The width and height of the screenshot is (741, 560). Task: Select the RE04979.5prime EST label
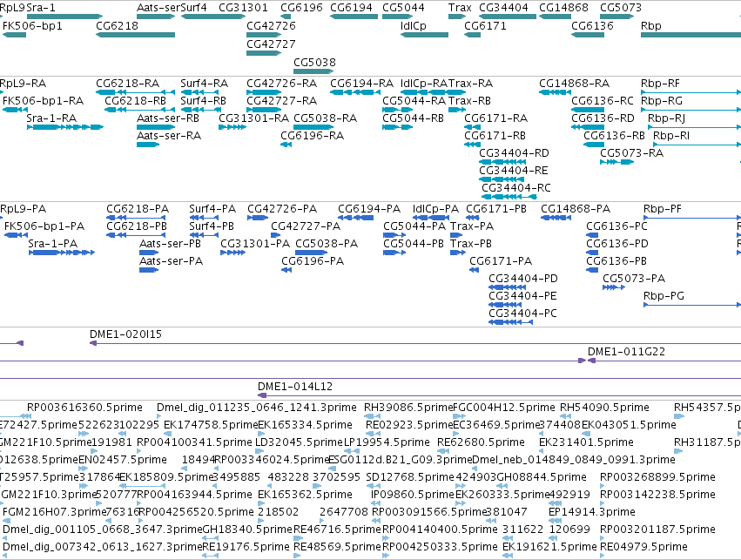[x=643, y=547]
